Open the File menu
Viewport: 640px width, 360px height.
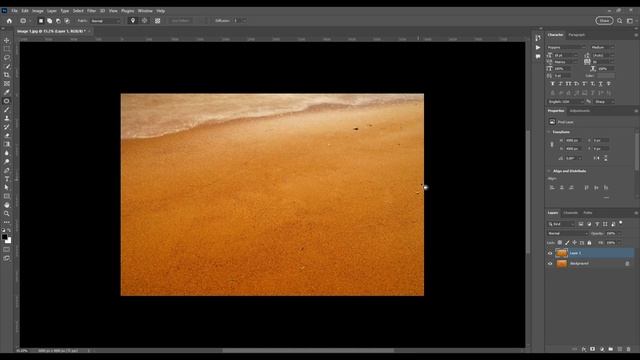14,11
